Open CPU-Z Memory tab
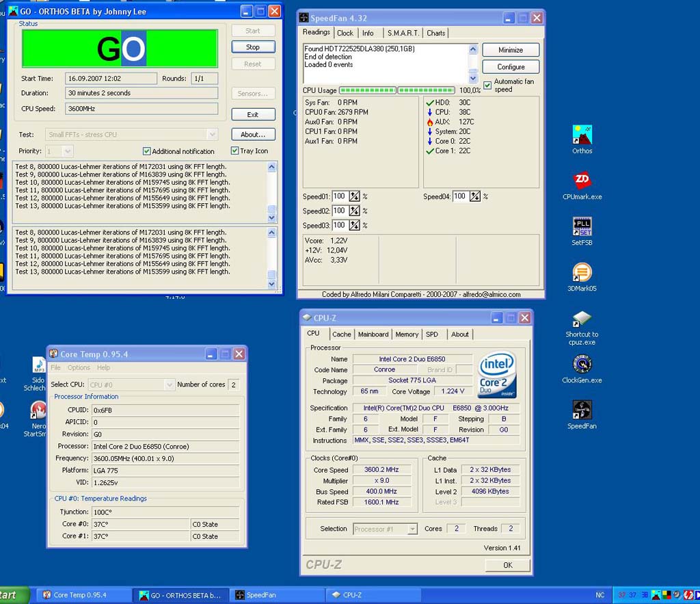700x604 pixels. [407, 334]
